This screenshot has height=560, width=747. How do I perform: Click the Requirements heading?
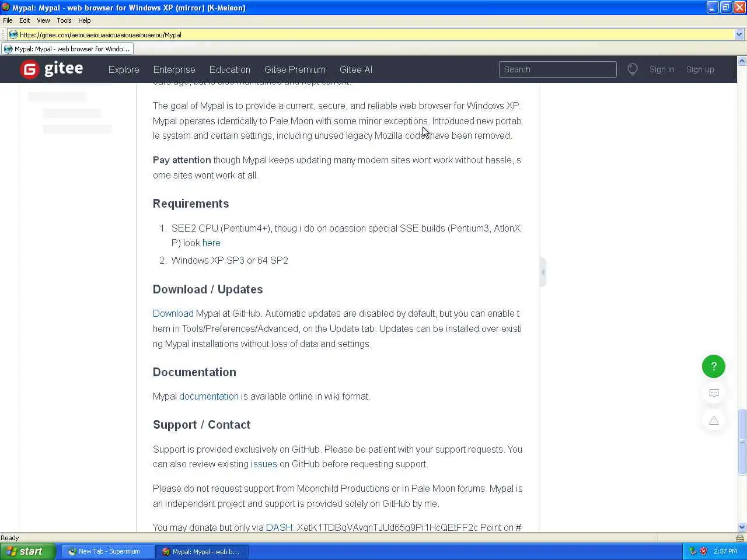(x=191, y=204)
